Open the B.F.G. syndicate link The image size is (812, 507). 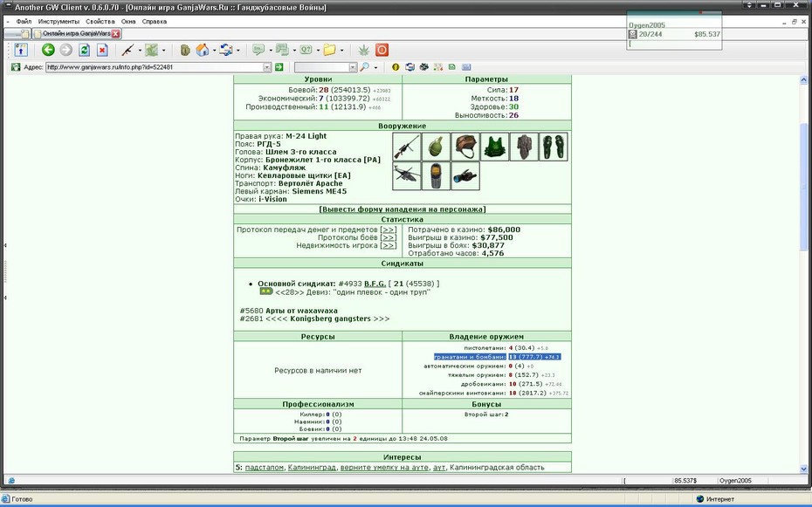pyautogui.click(x=375, y=284)
